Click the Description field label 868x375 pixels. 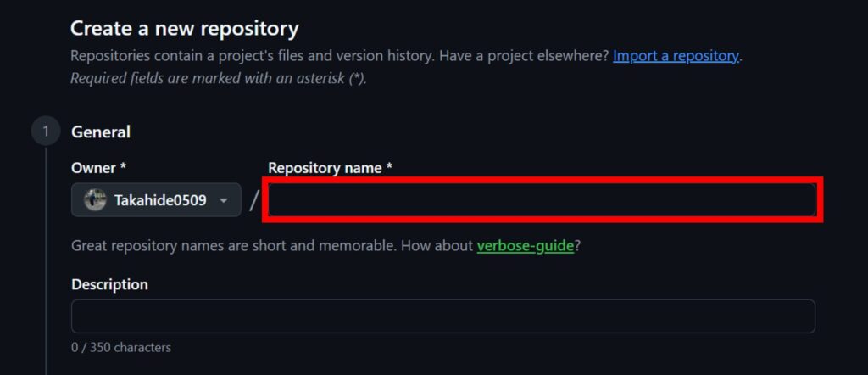pos(109,284)
